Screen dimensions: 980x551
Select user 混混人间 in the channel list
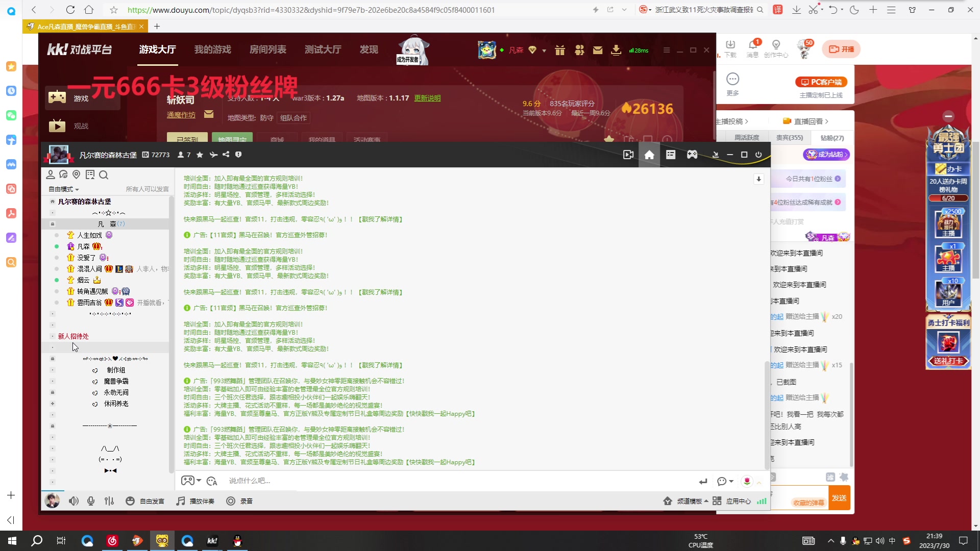pos(89,269)
